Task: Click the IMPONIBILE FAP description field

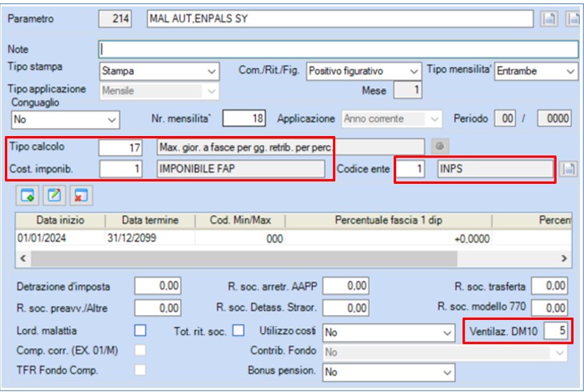Action: click(x=241, y=169)
